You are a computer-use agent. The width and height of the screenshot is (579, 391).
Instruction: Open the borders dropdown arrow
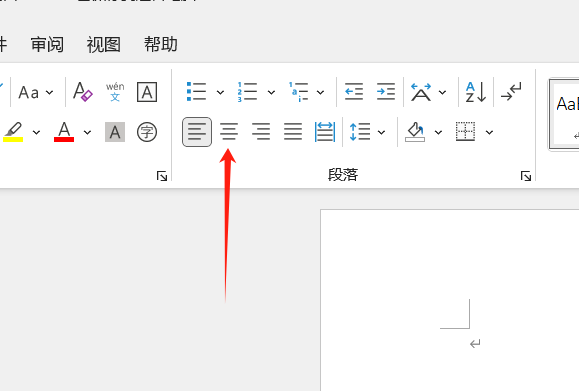[x=489, y=132]
